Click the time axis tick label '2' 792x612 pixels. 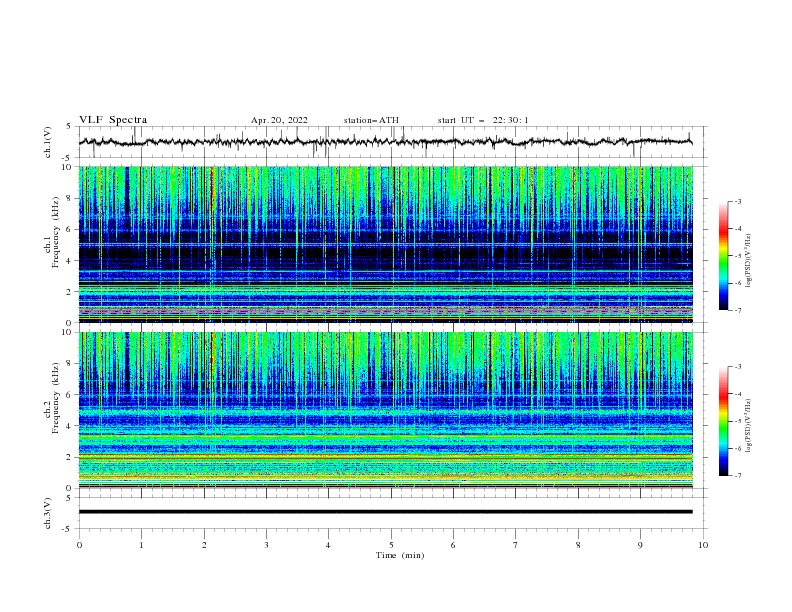coord(204,545)
